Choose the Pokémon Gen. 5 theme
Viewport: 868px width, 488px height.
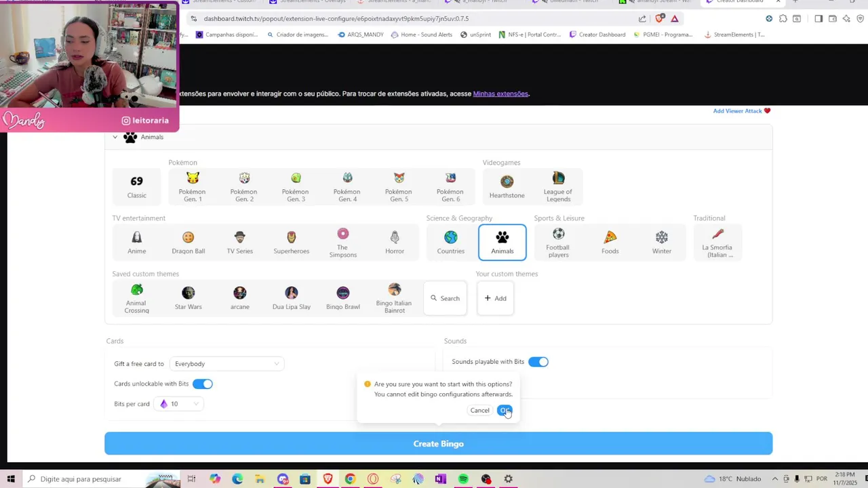click(x=399, y=186)
